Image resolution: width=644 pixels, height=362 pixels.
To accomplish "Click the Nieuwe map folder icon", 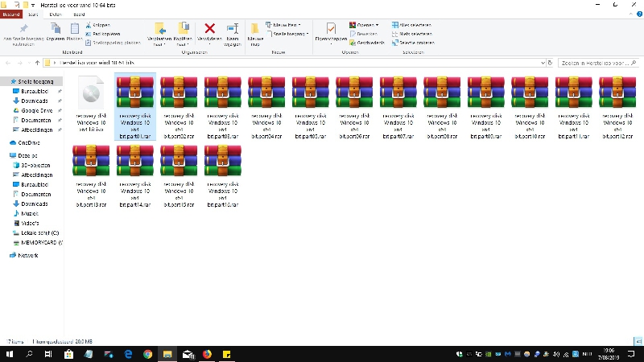I will click(x=255, y=32).
